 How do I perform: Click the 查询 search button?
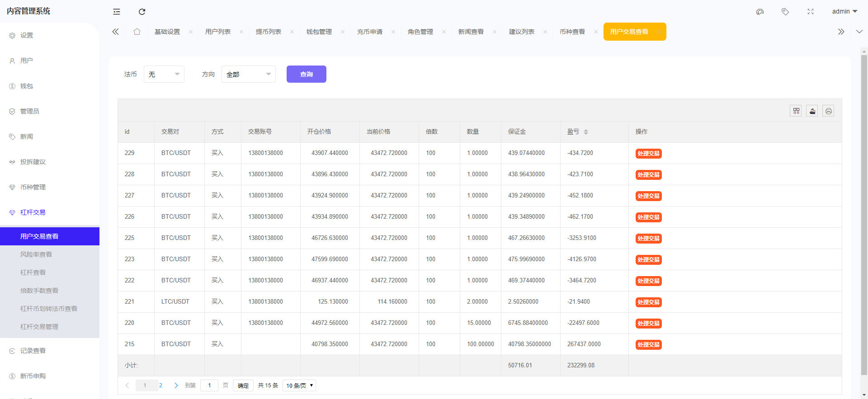pyautogui.click(x=306, y=75)
